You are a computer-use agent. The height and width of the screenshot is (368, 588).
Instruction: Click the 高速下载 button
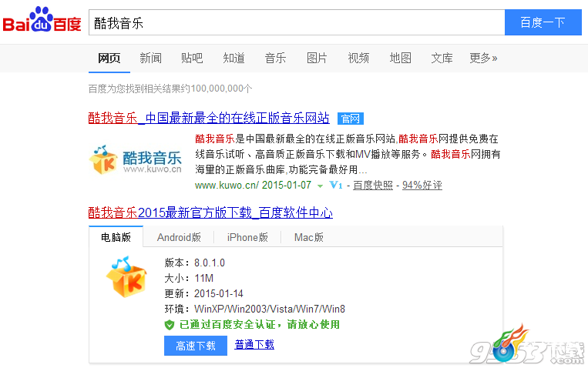coord(196,346)
